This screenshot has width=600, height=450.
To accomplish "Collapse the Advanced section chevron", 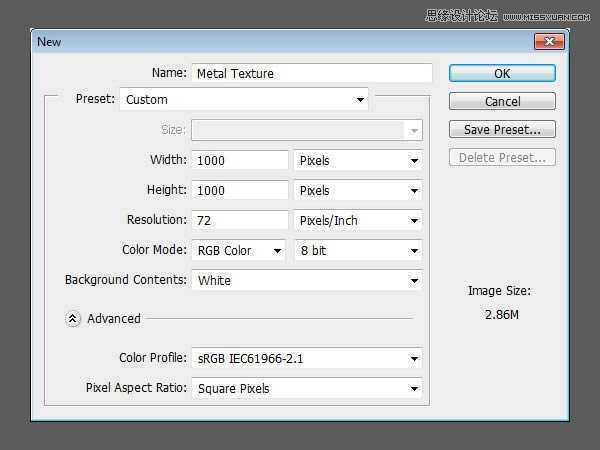I will pos(73,319).
